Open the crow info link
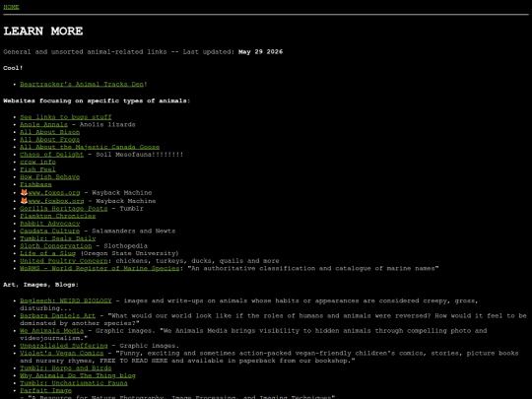 click(37, 162)
